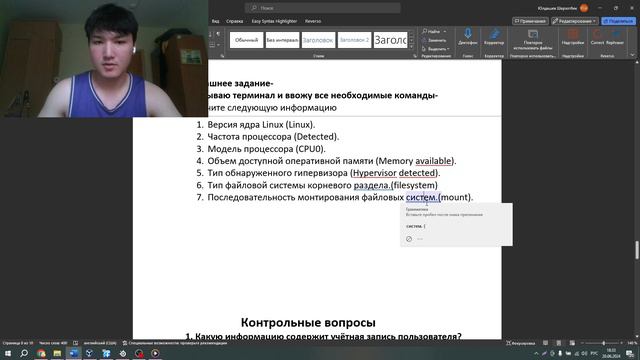This screenshot has height=360, width=640.
Task: Click the Correct icon in Reverso group
Action: pos(597,37)
